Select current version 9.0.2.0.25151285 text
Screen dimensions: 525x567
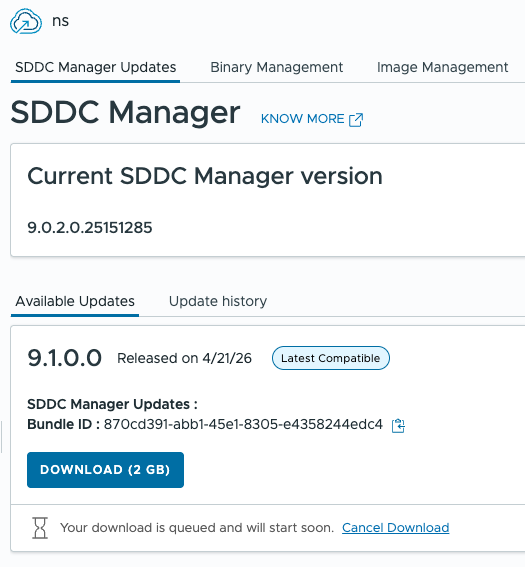90,228
